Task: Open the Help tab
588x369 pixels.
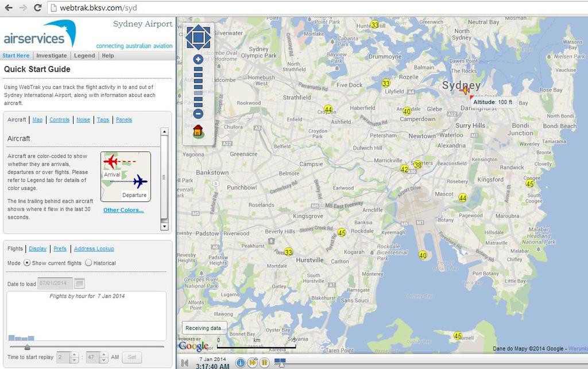Action: (107, 56)
